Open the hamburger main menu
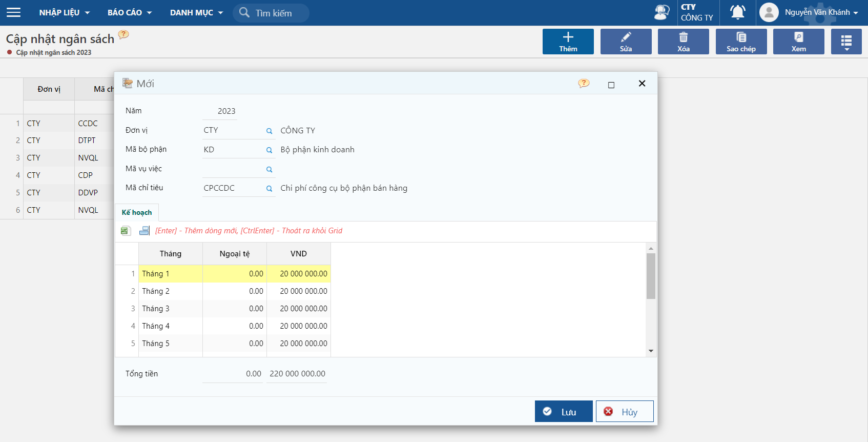868x442 pixels. click(x=14, y=12)
